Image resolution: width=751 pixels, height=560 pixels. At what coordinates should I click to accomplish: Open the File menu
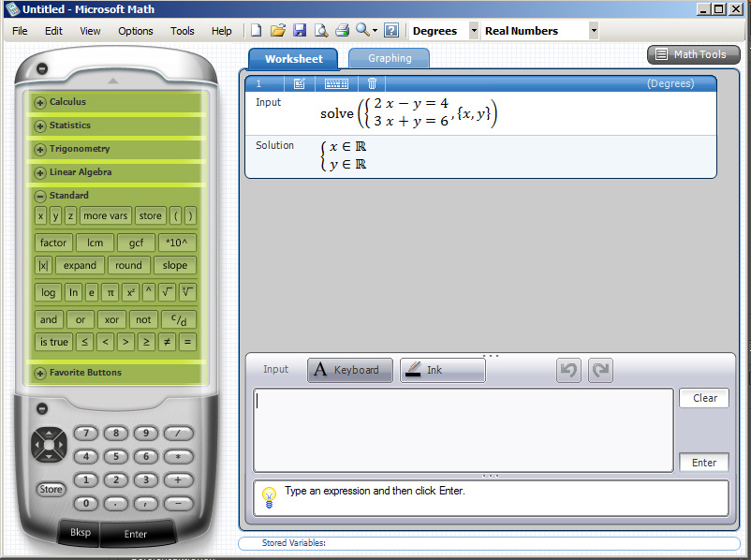coord(20,31)
